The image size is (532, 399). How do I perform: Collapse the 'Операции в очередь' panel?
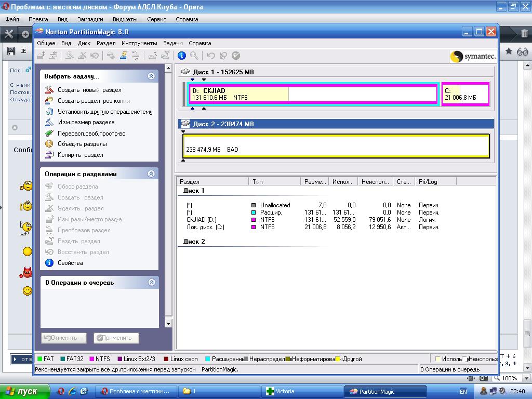tap(151, 282)
